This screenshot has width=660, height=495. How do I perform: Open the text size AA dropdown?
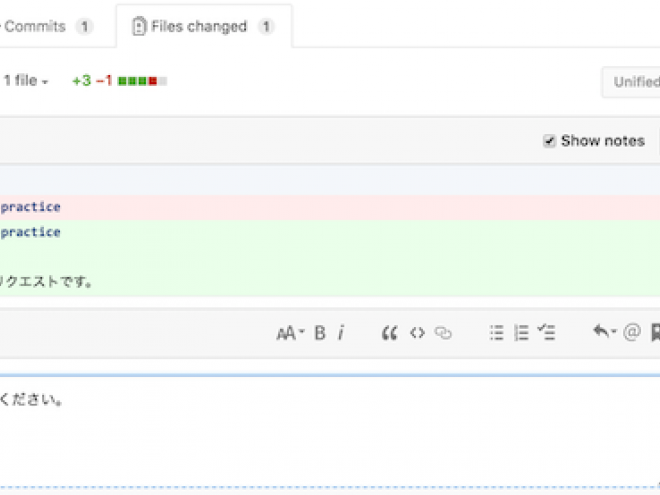[x=290, y=333]
